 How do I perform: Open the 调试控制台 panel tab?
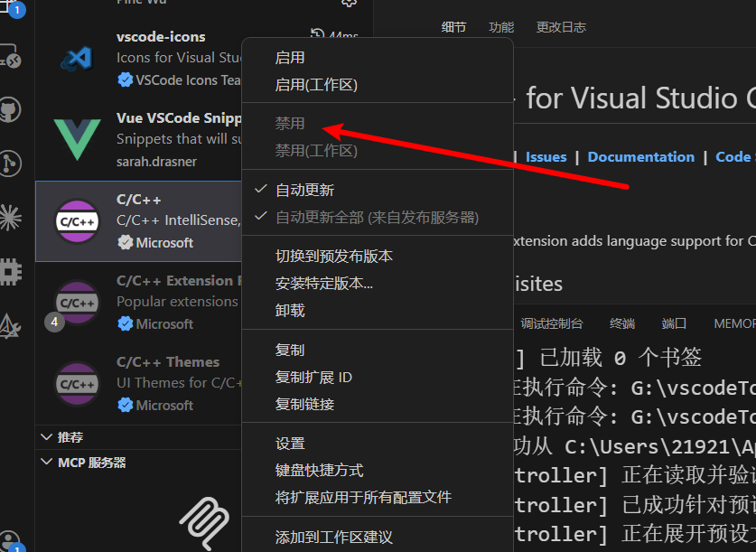click(552, 323)
